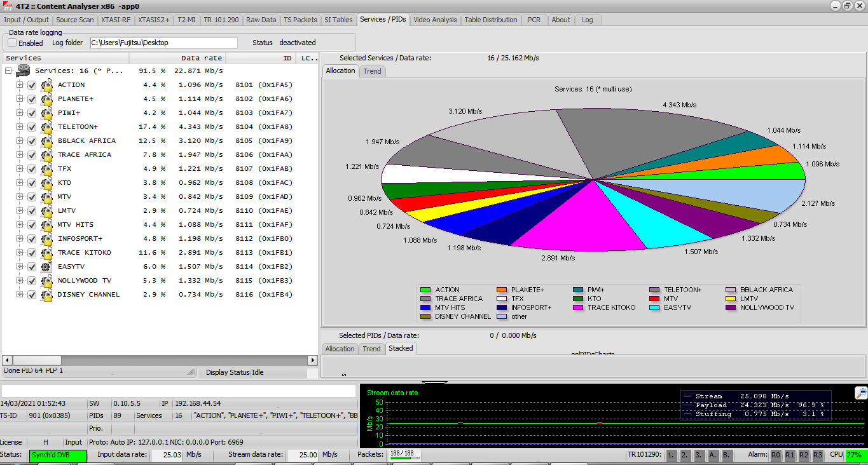Uncheck the DISNEY CHANNEL checkbox
The height and width of the screenshot is (465, 868).
tap(32, 295)
